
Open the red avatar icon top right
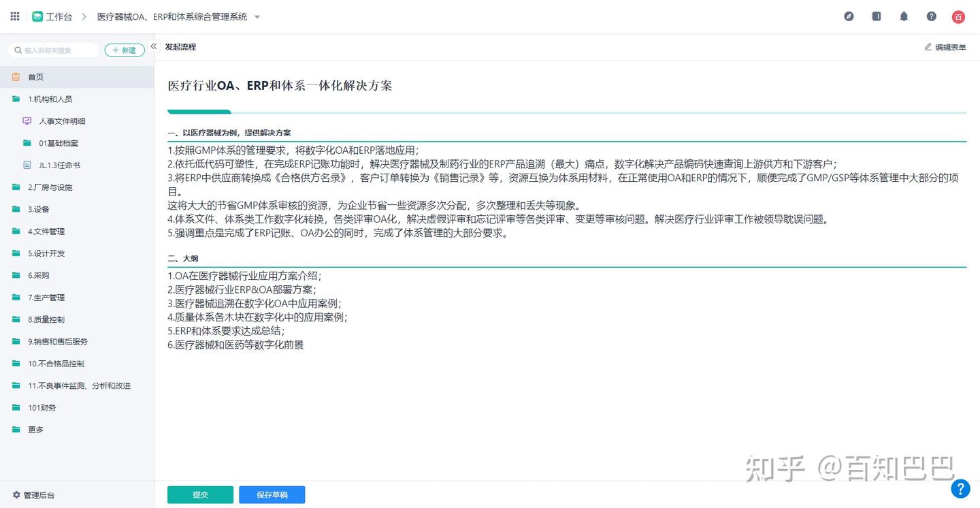(958, 16)
